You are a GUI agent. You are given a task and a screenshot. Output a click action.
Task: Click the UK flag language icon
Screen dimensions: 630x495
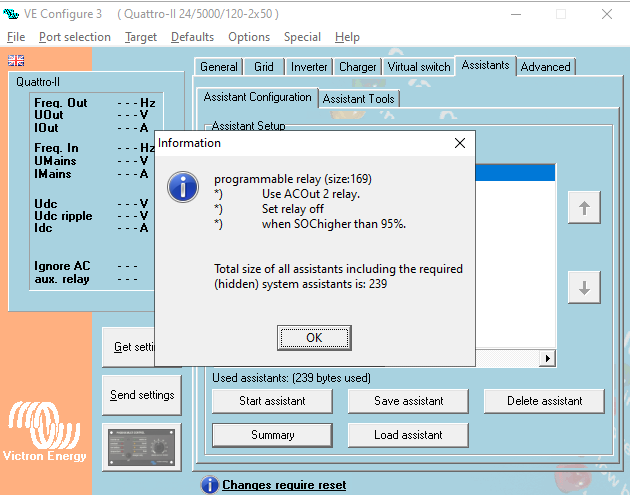pos(16,60)
